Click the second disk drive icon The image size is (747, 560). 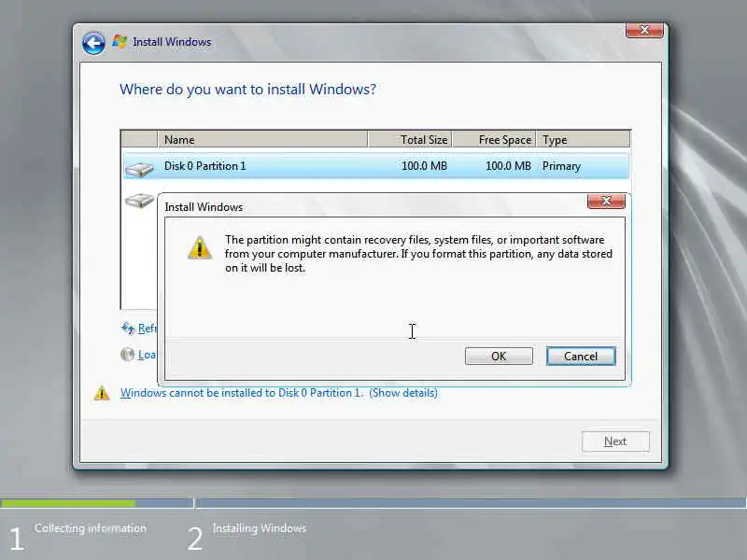pos(139,200)
